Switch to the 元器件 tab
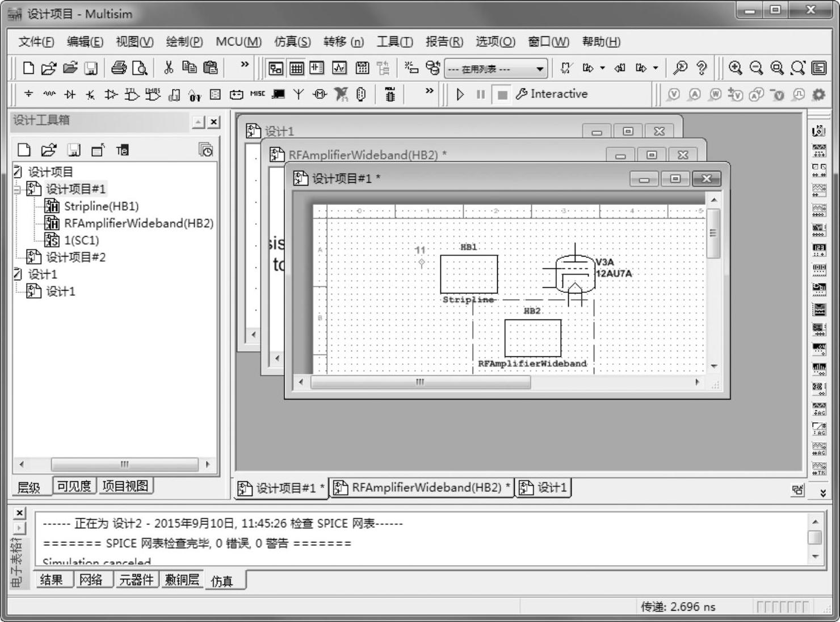Viewport: 840px width, 622px height. [x=136, y=580]
